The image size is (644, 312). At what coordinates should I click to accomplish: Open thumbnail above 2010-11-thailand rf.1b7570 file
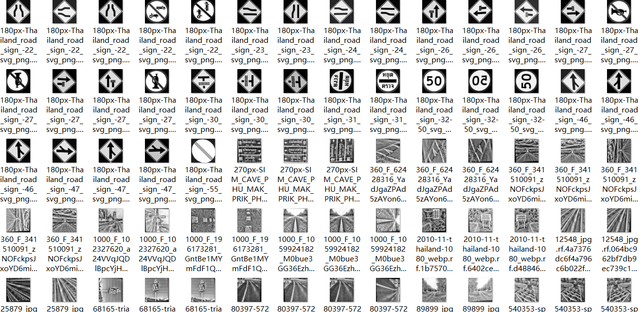(434, 220)
